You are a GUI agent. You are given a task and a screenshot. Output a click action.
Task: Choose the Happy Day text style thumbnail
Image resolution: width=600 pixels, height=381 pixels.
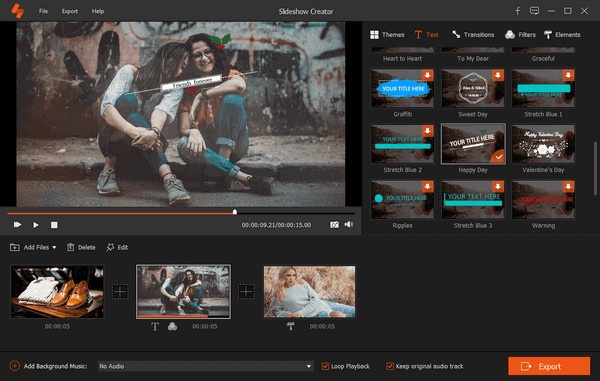pos(473,144)
